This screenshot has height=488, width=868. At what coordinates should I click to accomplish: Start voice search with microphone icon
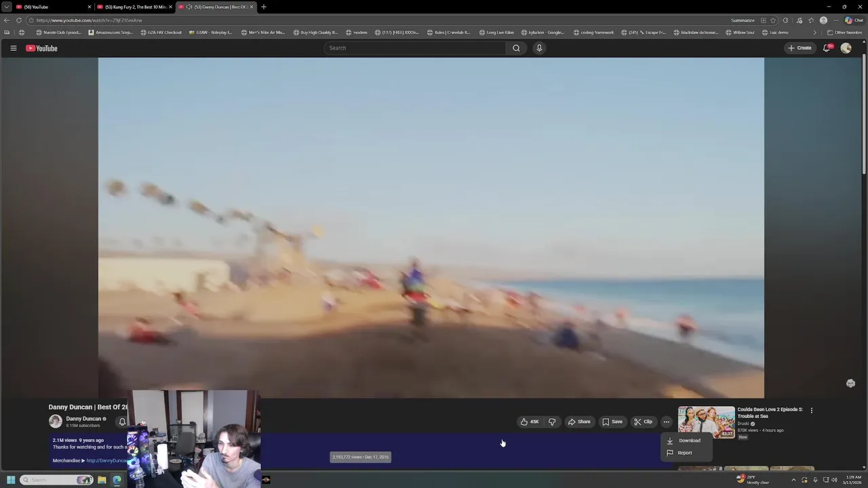539,48
